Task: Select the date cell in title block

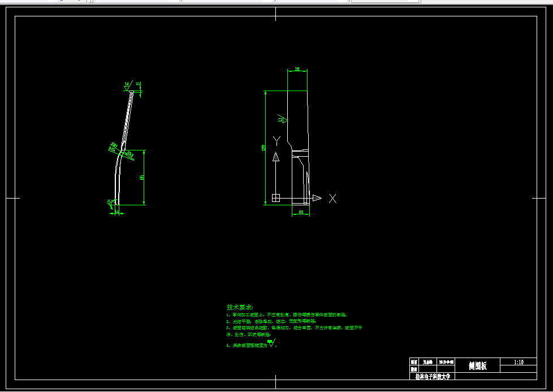Action: coord(446,362)
